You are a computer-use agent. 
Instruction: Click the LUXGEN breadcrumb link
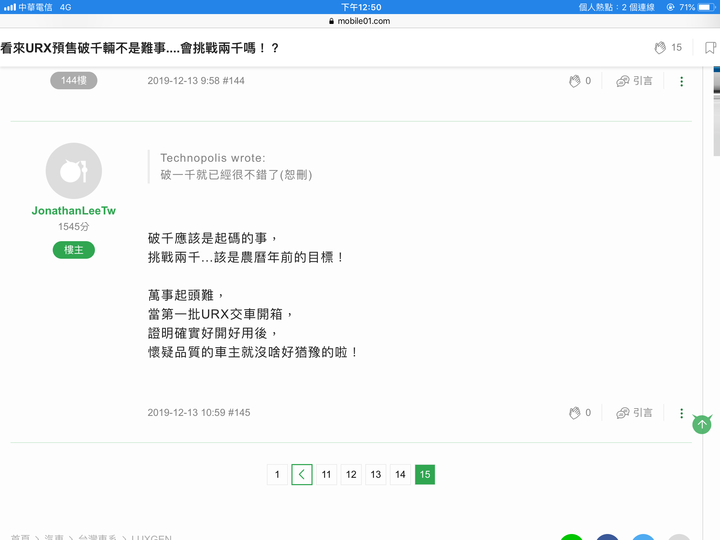151,537
